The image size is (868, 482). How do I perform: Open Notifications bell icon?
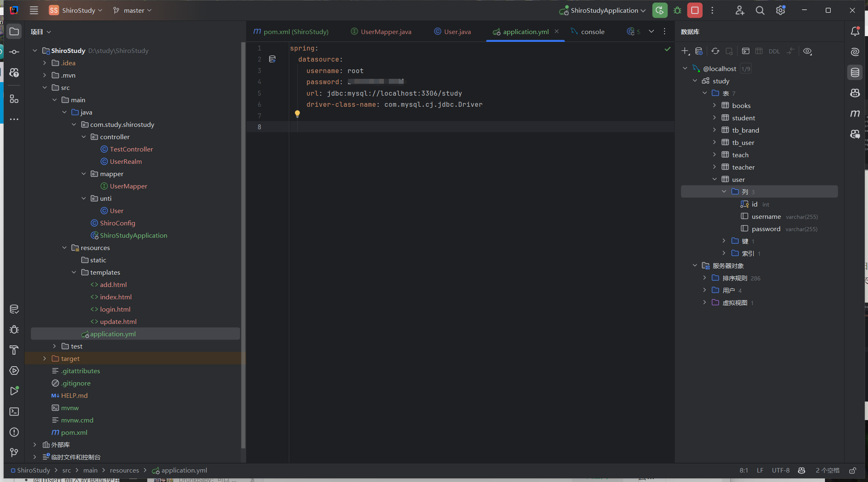pos(855,32)
